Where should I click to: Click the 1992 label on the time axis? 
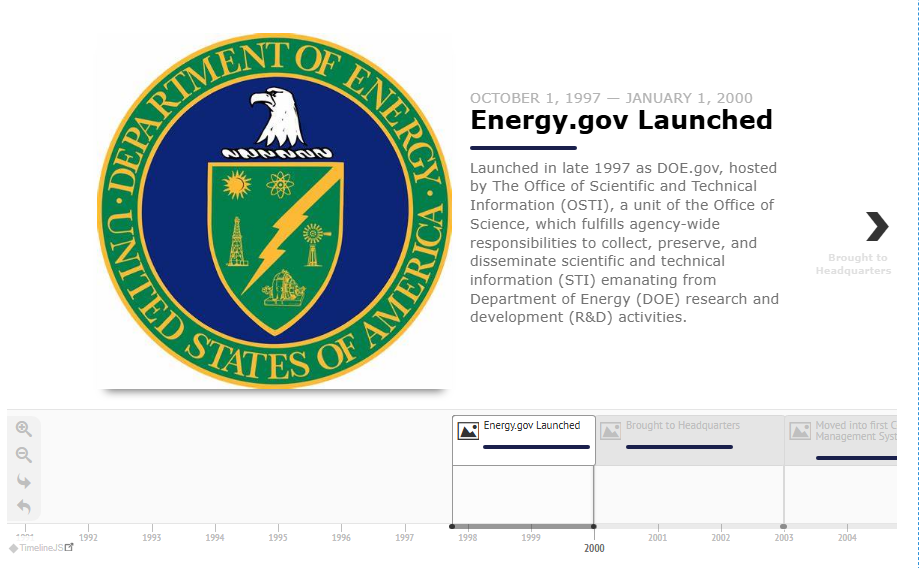coord(88,537)
